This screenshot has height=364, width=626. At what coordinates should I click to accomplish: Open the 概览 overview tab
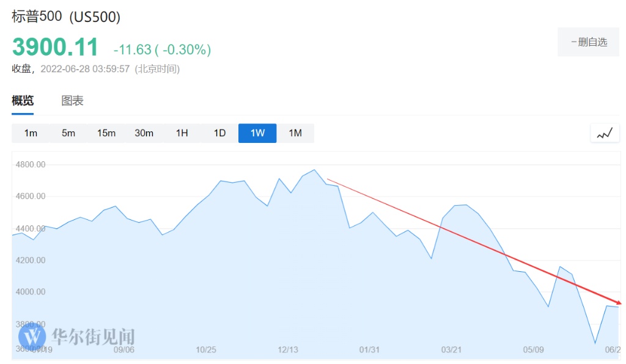(23, 101)
